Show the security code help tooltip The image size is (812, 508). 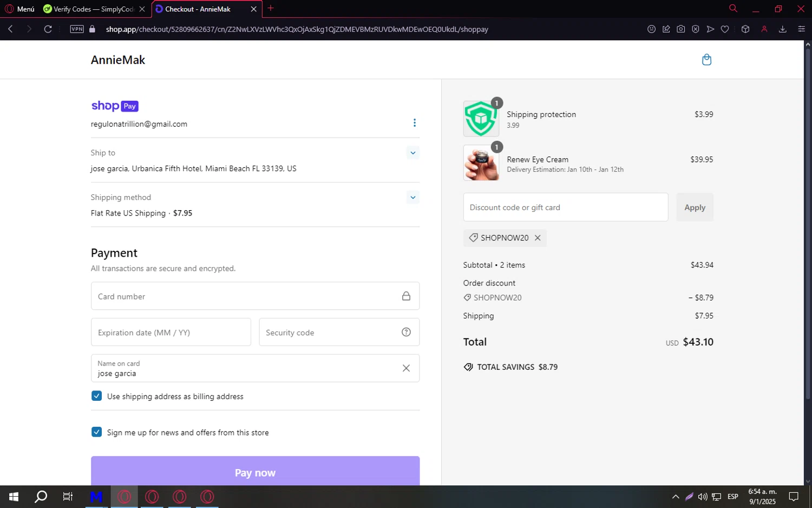tap(406, 332)
